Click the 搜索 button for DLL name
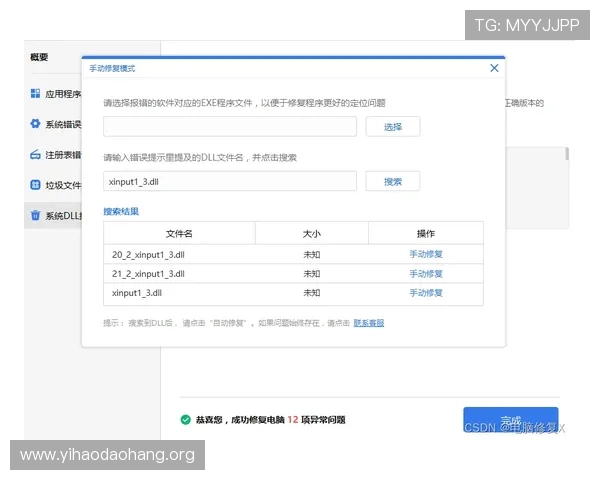Viewport: 600px width, 480px height. (x=393, y=181)
